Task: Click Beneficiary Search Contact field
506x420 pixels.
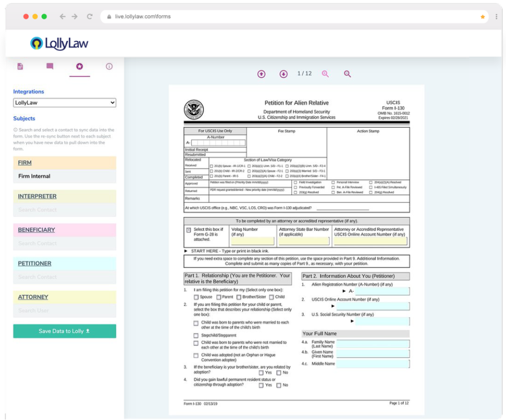Action: pos(64,243)
